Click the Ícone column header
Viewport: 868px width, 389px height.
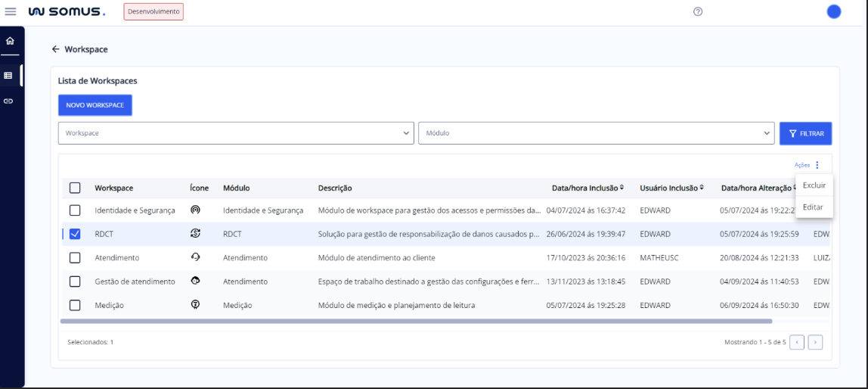click(x=200, y=188)
